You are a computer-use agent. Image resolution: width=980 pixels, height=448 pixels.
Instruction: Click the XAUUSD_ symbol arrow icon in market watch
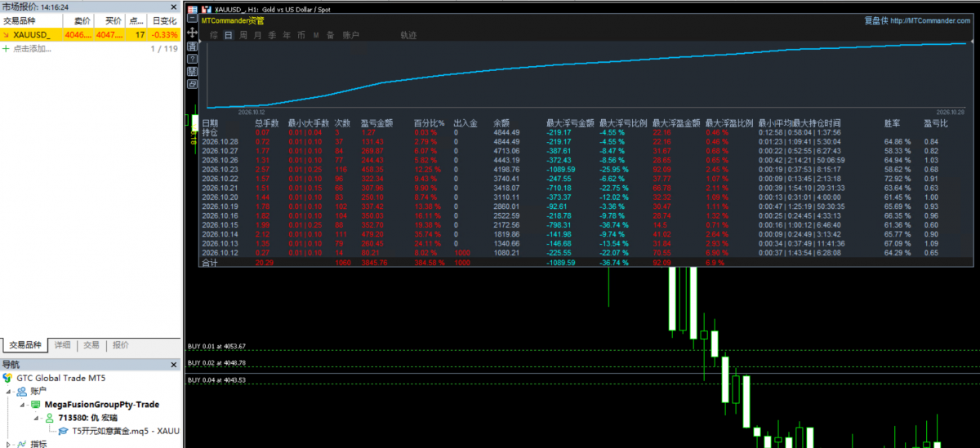coord(6,35)
